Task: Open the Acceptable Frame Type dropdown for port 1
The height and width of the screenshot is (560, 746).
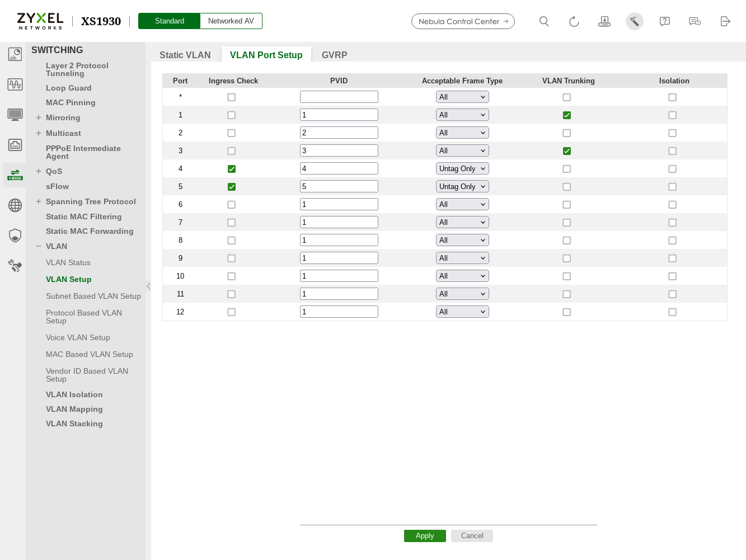Action: point(462,114)
